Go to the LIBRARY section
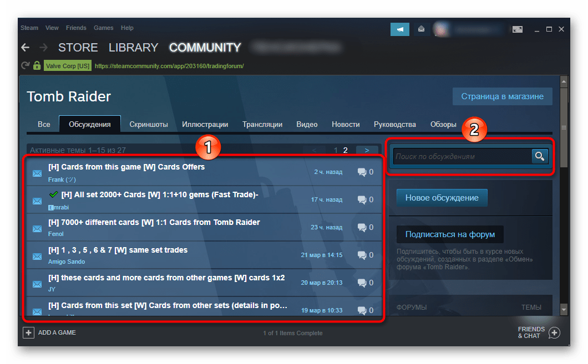Screen dimensions: 588x364 point(133,48)
